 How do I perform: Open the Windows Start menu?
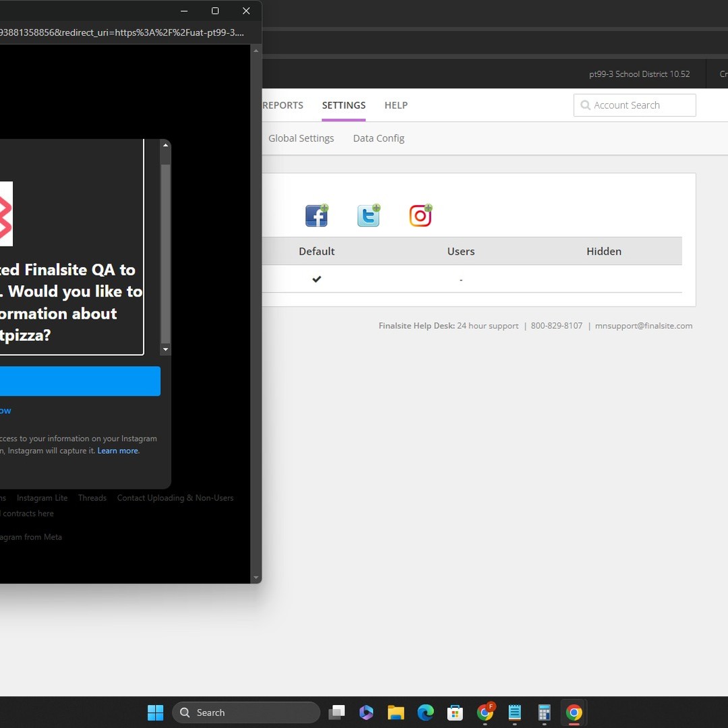[x=156, y=712]
